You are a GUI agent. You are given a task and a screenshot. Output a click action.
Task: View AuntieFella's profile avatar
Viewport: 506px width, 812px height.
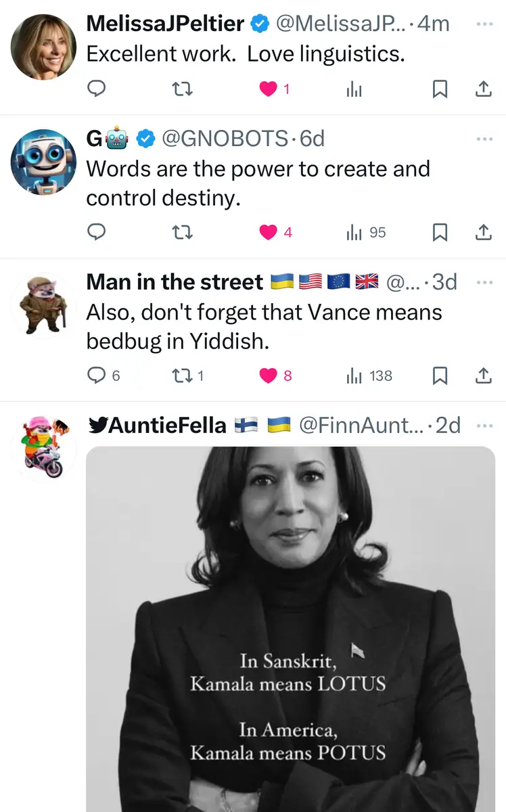point(43,447)
